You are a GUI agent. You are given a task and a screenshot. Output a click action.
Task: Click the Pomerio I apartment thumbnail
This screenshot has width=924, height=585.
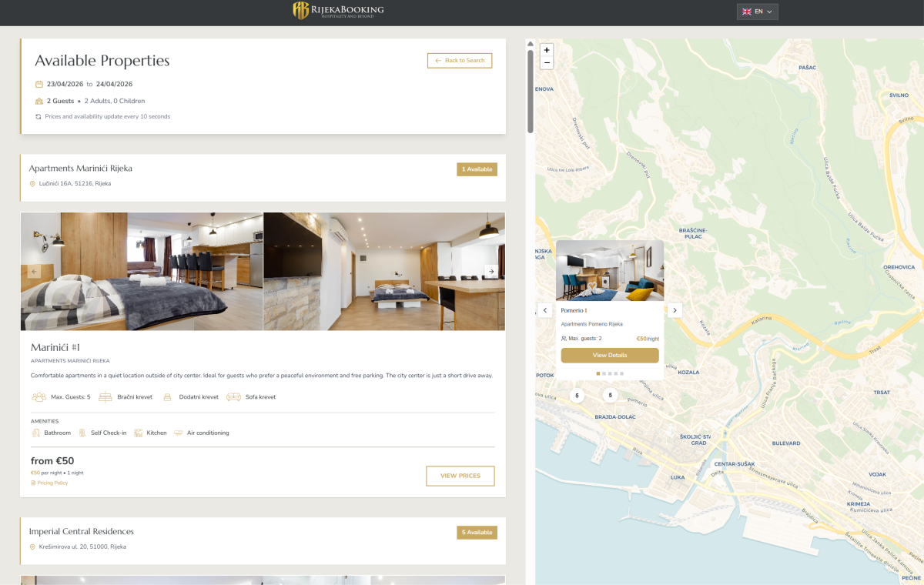(x=610, y=270)
